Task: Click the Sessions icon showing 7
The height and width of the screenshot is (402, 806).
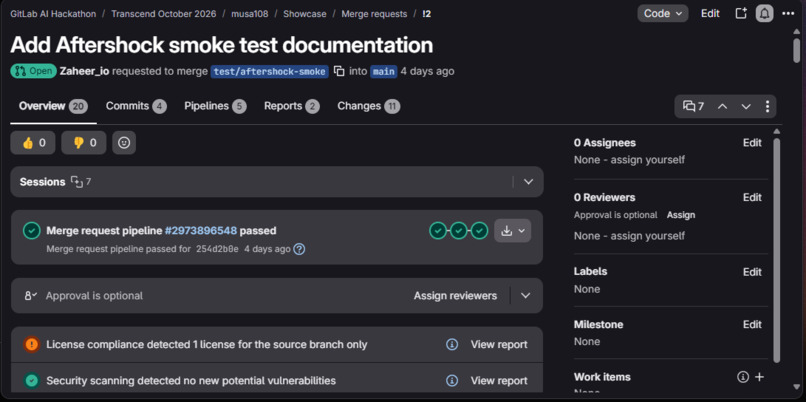Action: 81,181
